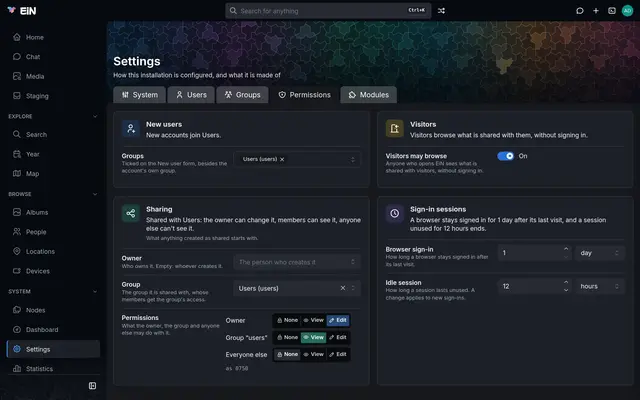Open Year view in the sidebar
The height and width of the screenshot is (400, 640).
[53, 154]
